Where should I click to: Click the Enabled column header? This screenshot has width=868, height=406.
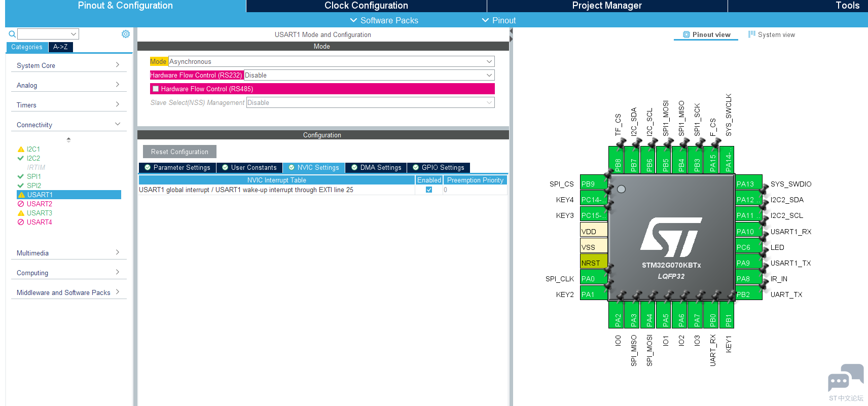(429, 180)
